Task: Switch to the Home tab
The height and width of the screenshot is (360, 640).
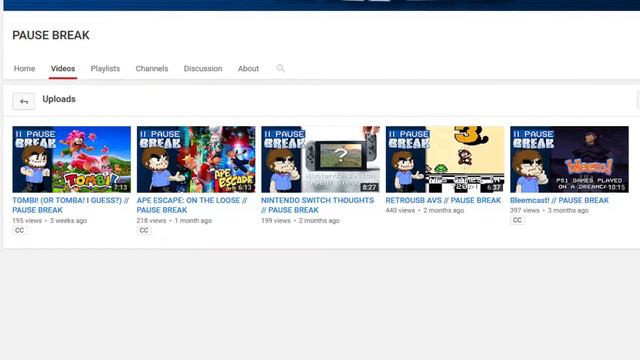Action: coord(24,69)
